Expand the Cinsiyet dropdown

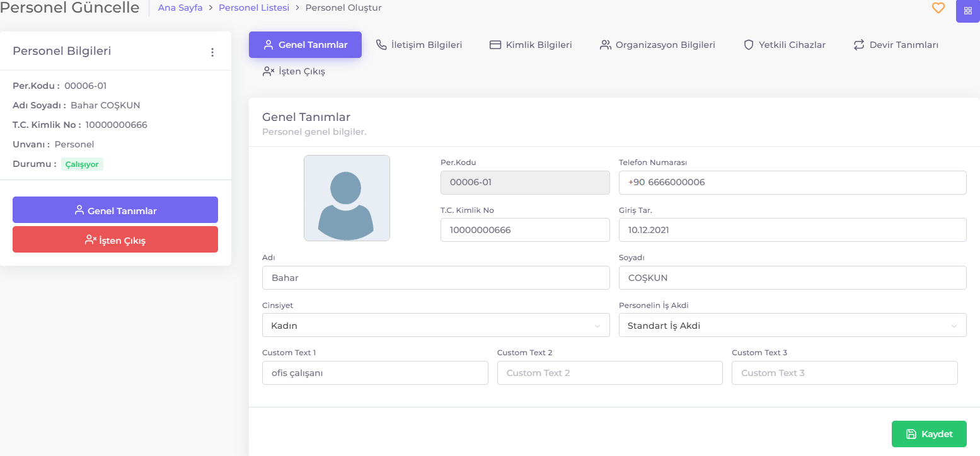pyautogui.click(x=436, y=325)
